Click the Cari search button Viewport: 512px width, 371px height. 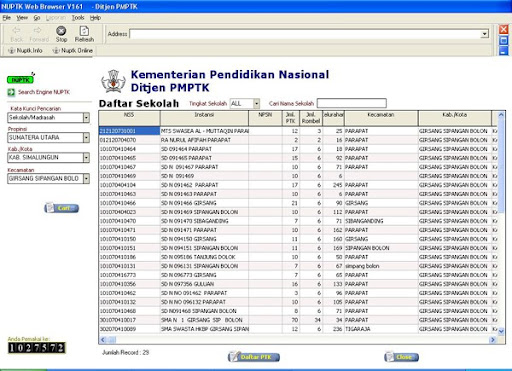pyautogui.click(x=62, y=208)
